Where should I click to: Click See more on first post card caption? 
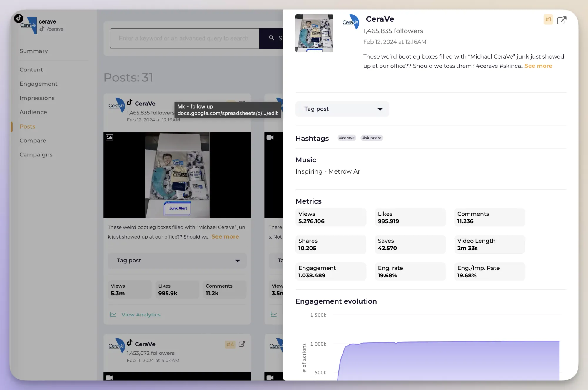(x=225, y=236)
